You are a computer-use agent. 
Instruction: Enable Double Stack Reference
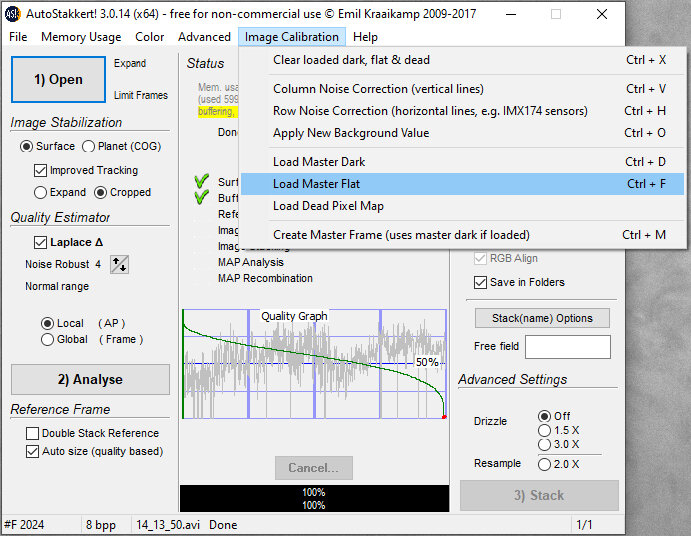point(33,434)
